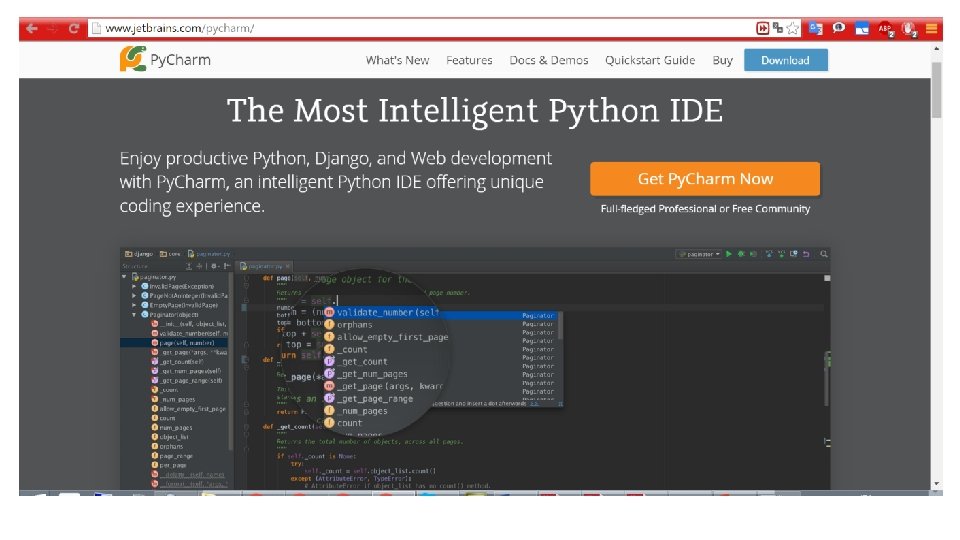Expand the InvalidPage(Exception) tree node
This screenshot has width=960, height=540.
click(x=134, y=286)
